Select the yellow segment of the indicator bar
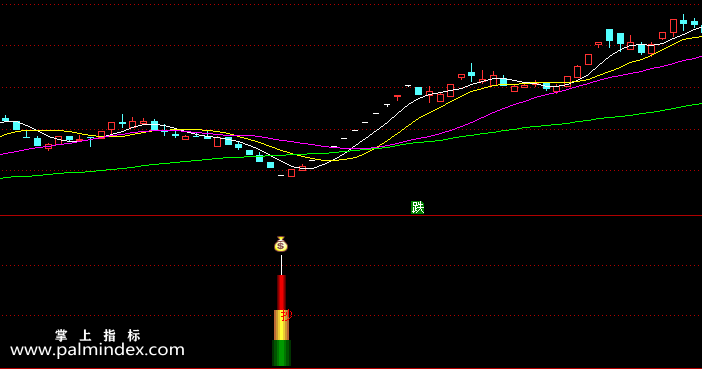This screenshot has height=369, width=702. coord(281,325)
